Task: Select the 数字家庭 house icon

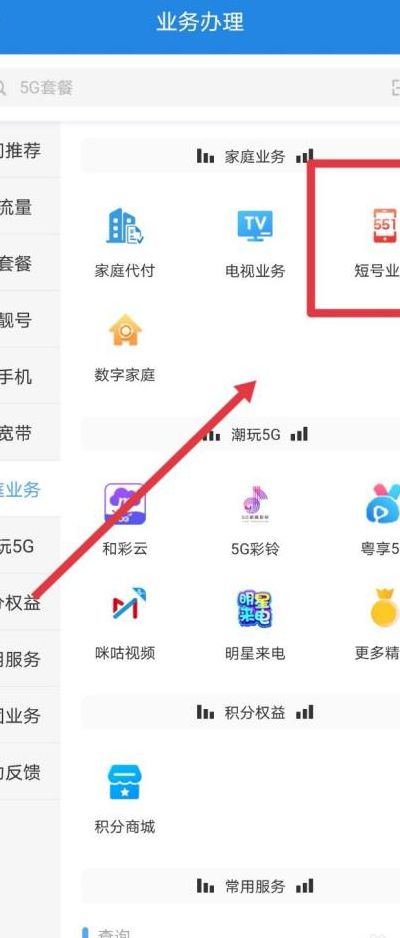Action: coord(125,330)
